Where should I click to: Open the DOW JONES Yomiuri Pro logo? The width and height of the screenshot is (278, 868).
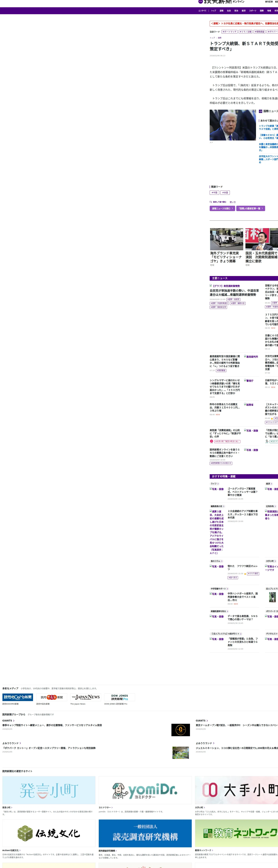119,697
